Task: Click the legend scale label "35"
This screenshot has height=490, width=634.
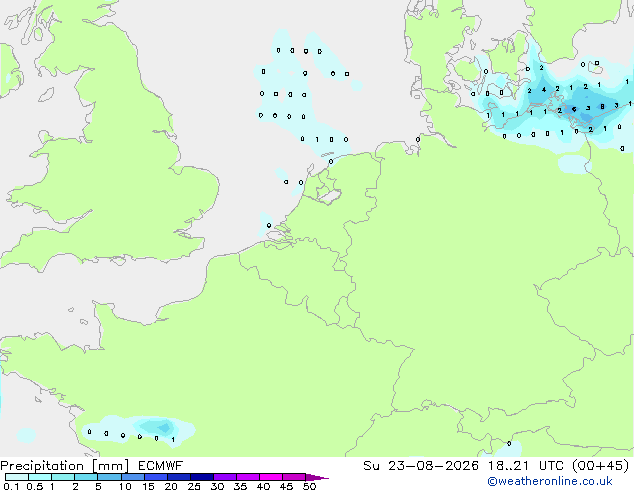Action: pyautogui.click(x=240, y=486)
